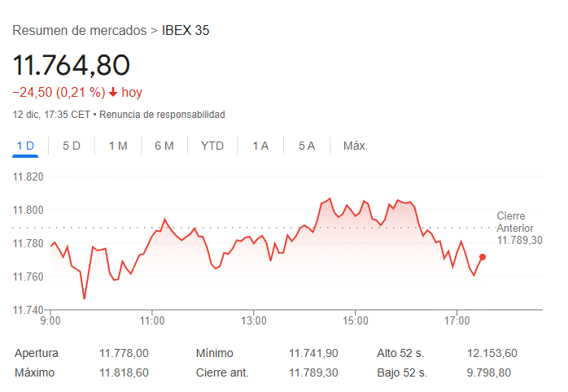The width and height of the screenshot is (568, 392).
Task: Open the Renuncia de responsabilidad link
Action: click(162, 115)
